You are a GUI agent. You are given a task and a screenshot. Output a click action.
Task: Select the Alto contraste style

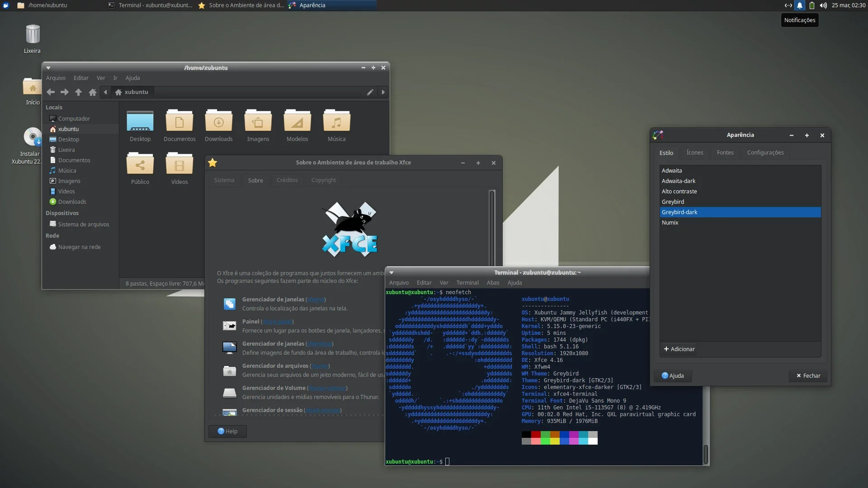click(x=740, y=192)
